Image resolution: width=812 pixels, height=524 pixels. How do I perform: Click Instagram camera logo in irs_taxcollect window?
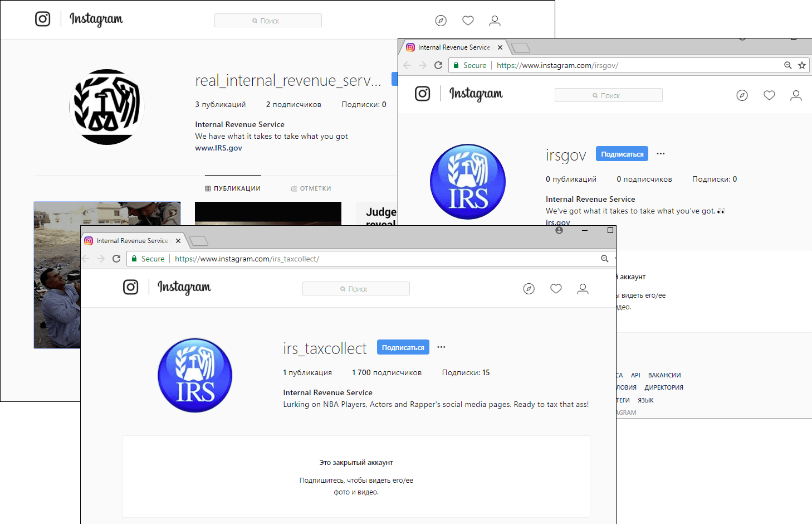coord(131,287)
